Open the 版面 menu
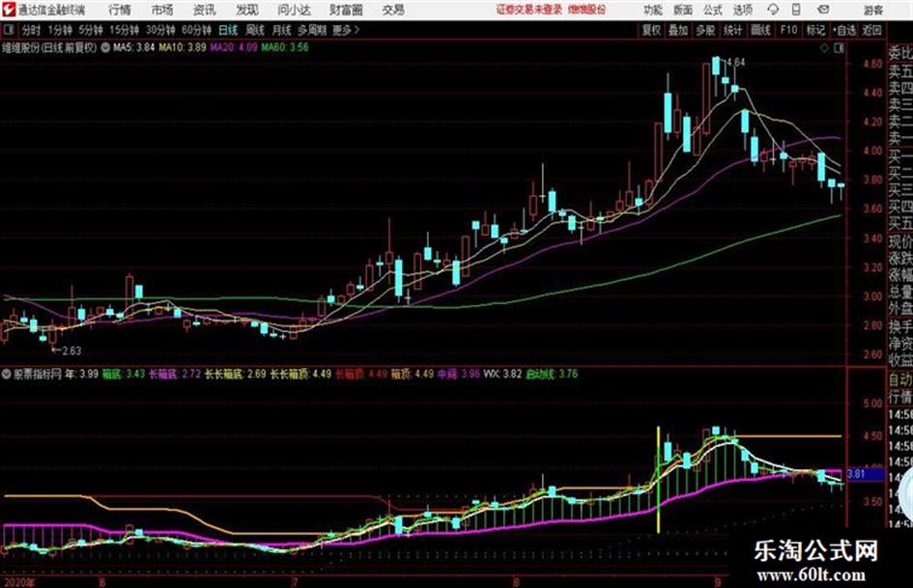The height and width of the screenshot is (588, 913). pos(682,10)
